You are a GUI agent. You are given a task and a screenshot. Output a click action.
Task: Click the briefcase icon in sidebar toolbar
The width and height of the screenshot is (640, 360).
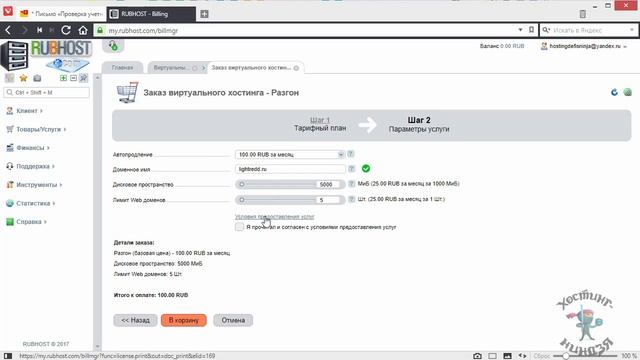click(x=37, y=78)
